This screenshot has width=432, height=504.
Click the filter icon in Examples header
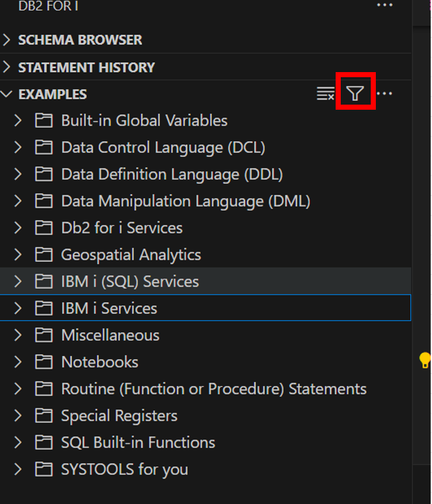pyautogui.click(x=355, y=94)
